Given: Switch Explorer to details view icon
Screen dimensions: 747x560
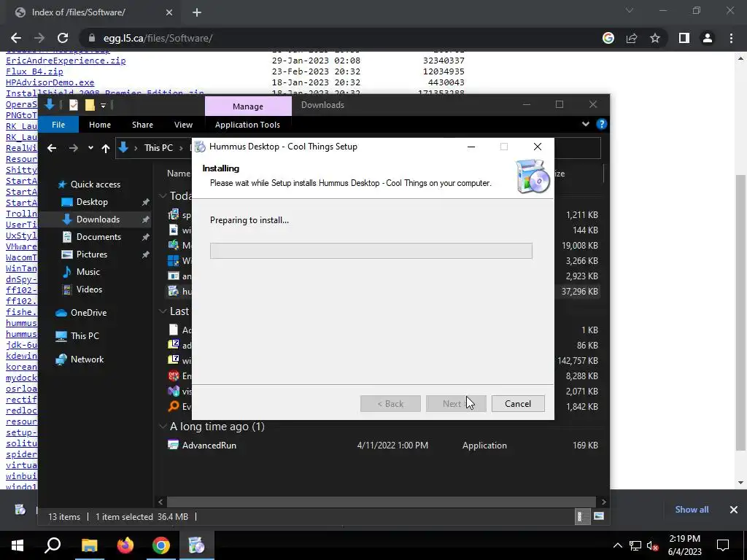Looking at the screenshot, I should (x=580, y=517).
